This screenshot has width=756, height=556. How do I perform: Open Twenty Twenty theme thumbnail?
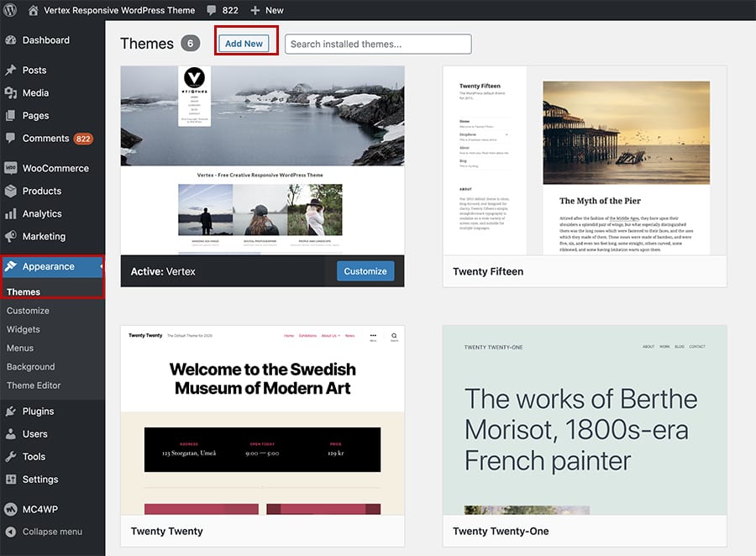tap(262, 420)
